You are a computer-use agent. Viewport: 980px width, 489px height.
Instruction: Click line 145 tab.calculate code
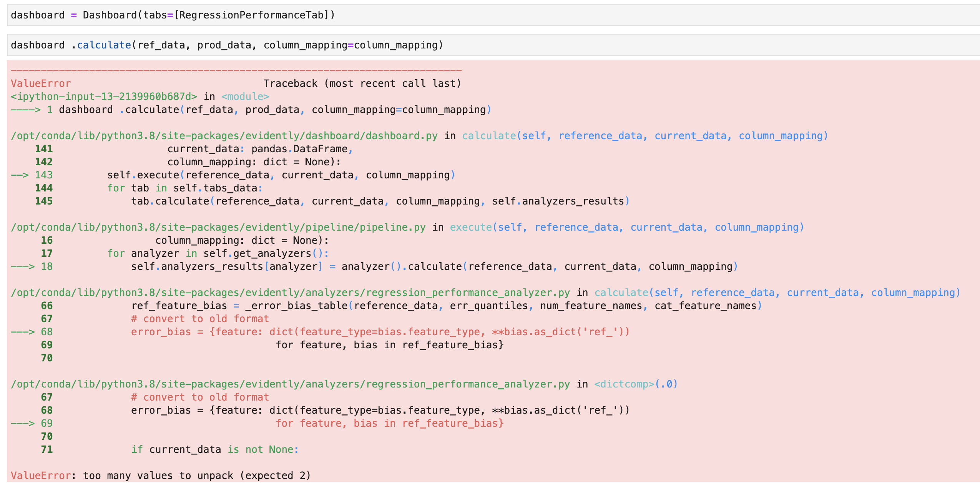pyautogui.click(x=380, y=201)
